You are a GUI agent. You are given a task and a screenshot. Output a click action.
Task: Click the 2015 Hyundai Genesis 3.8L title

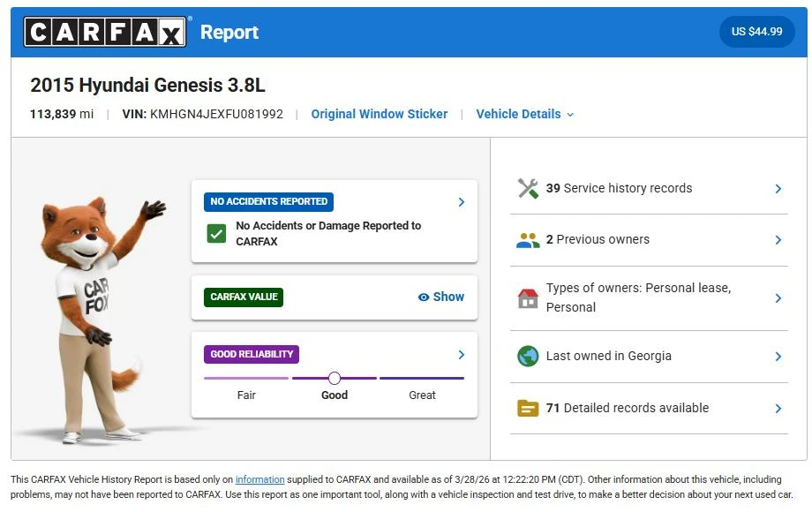click(147, 85)
